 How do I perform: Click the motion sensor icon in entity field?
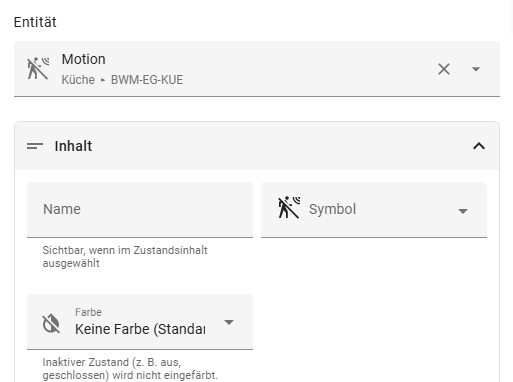(38, 69)
